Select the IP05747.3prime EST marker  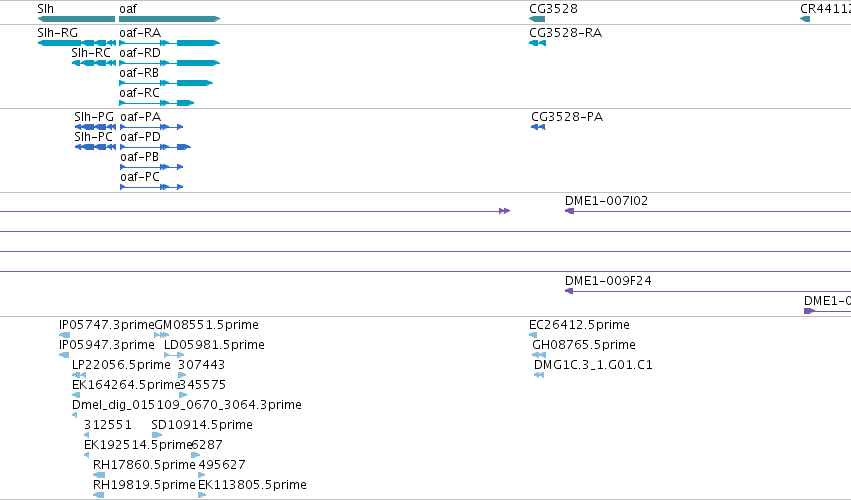point(64,335)
